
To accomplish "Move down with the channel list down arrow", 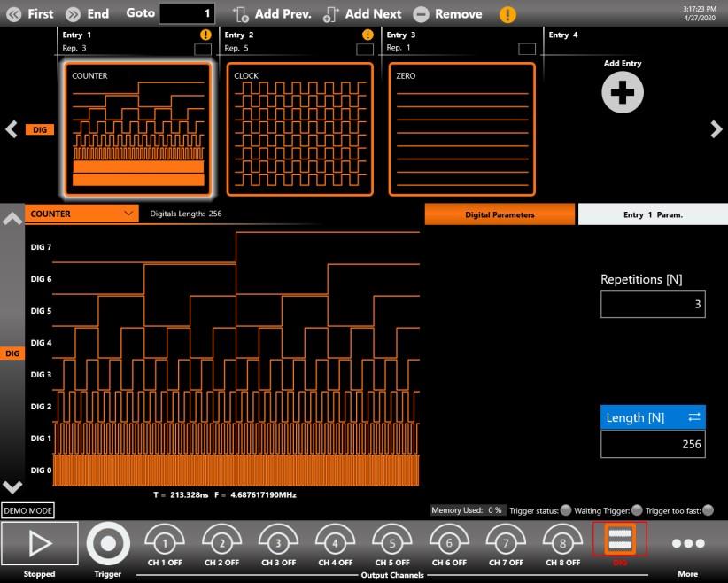I will (12, 486).
